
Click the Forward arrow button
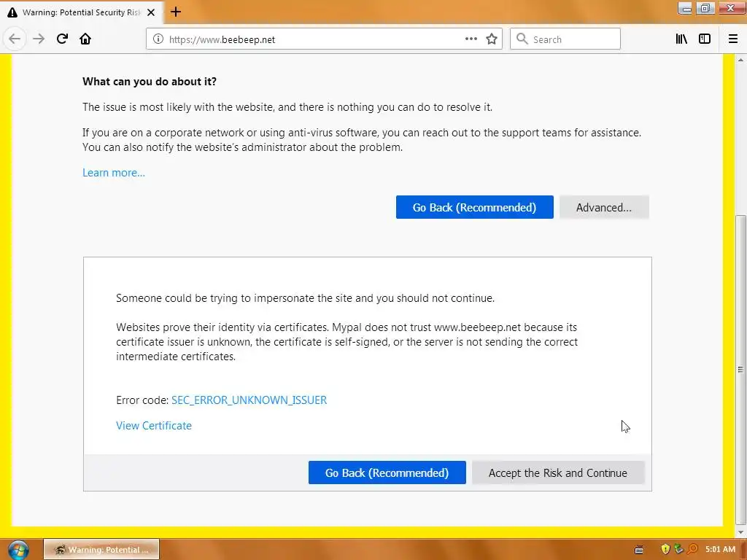[39, 39]
